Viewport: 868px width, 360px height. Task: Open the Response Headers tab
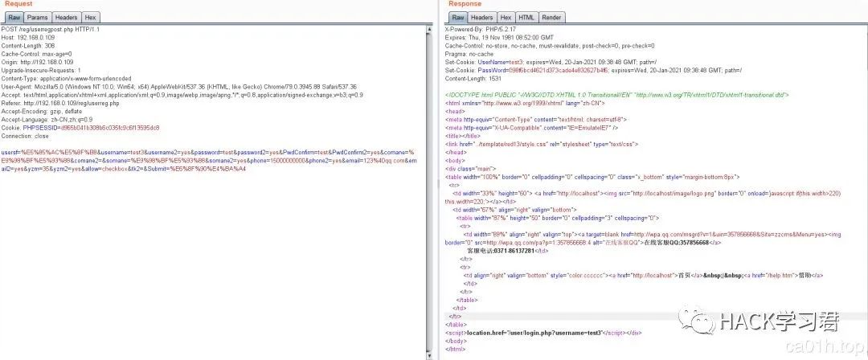coord(482,18)
